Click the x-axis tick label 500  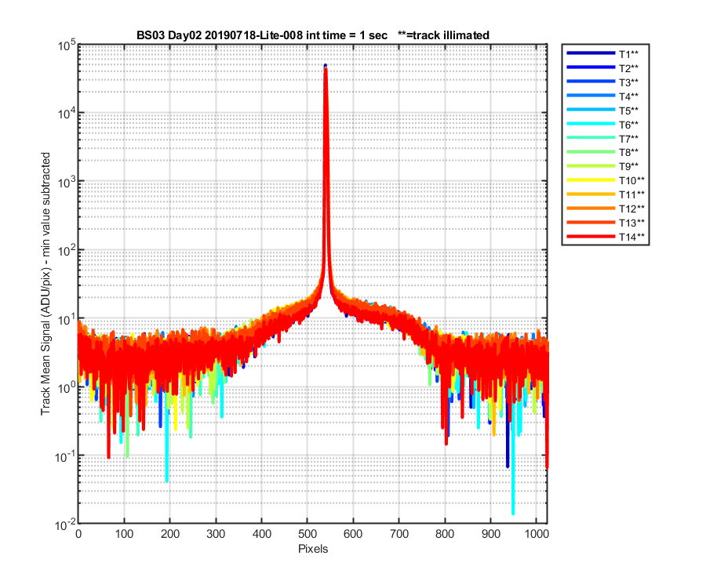pos(307,534)
